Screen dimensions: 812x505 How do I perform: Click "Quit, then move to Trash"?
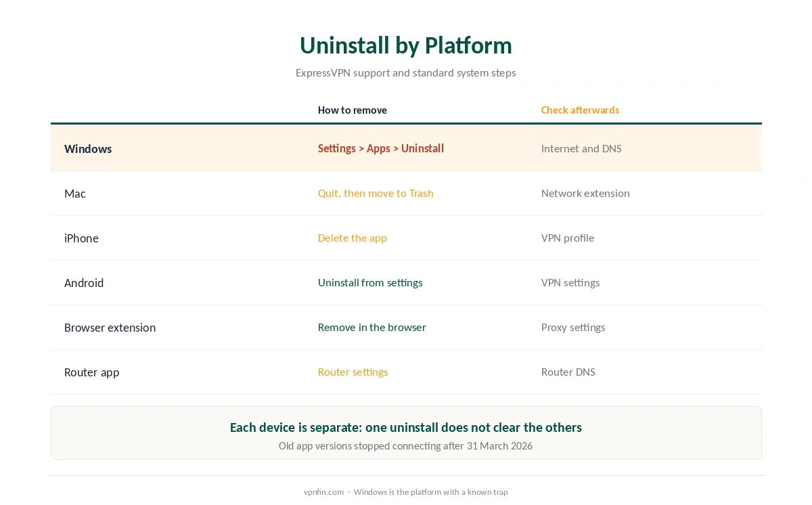(x=376, y=194)
